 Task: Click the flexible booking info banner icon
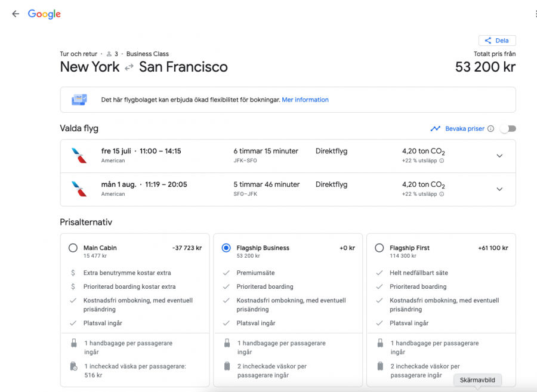[79, 100]
